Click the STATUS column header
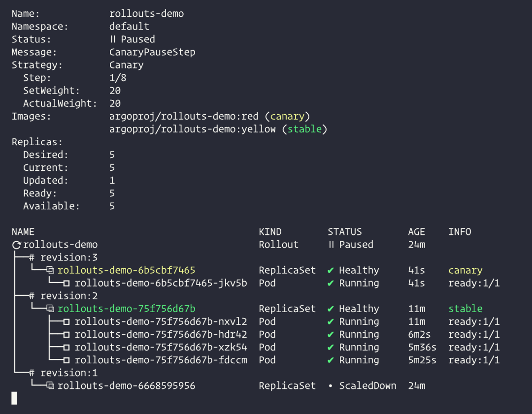Screen dimensions: 532x414 click(x=345, y=232)
